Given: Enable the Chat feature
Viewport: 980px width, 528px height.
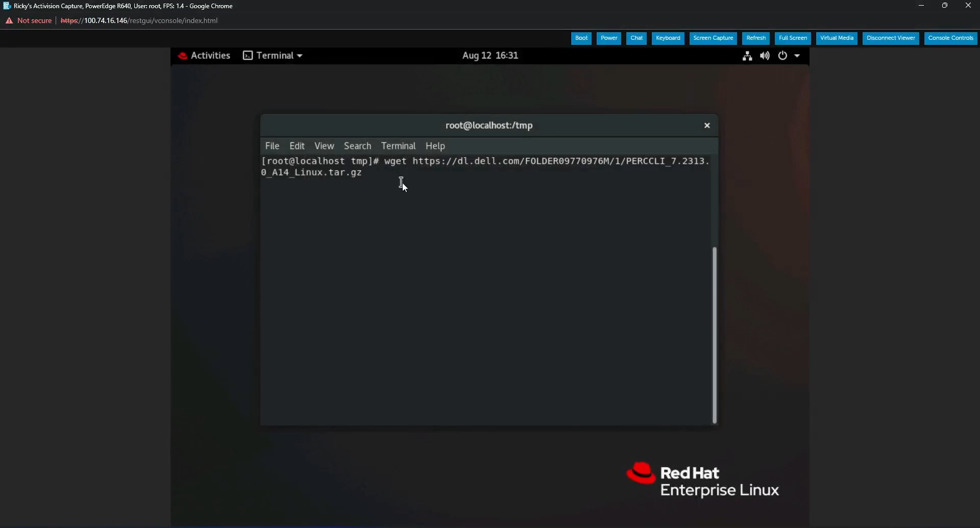Looking at the screenshot, I should click(x=636, y=38).
